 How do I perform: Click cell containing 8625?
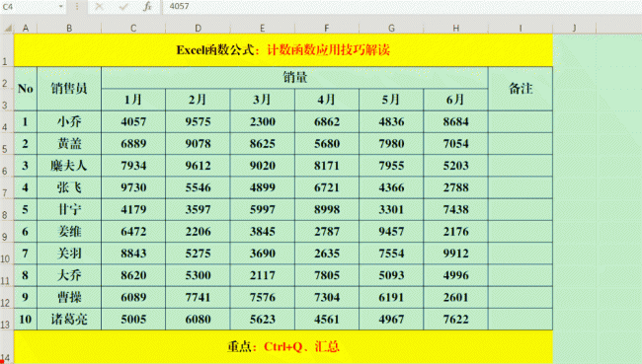point(263,144)
